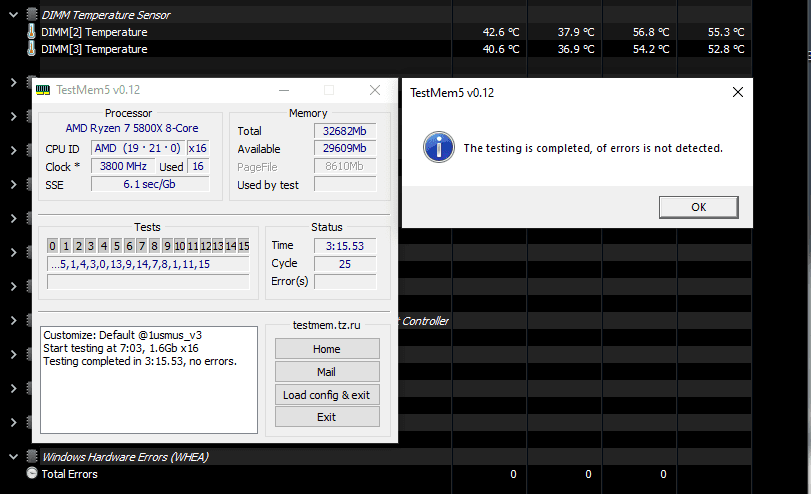Click log line 'Start testing at 7:03, 1.6Gb x16'
The image size is (811, 494).
(121, 348)
